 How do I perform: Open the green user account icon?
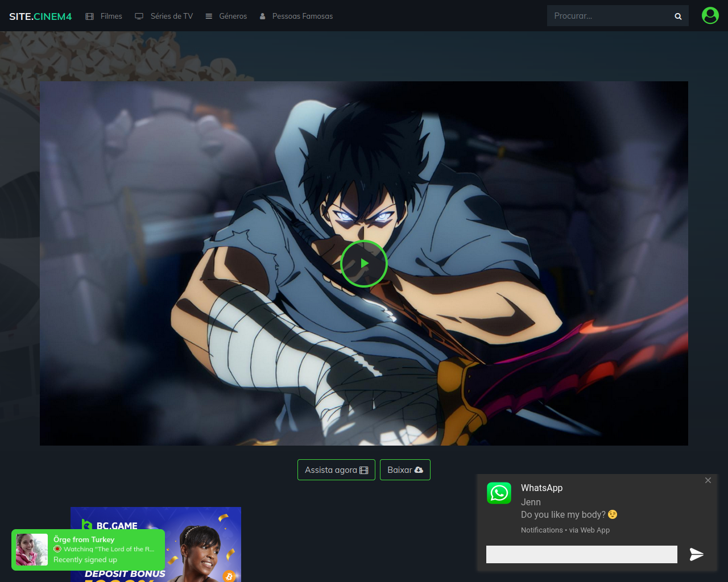click(710, 15)
